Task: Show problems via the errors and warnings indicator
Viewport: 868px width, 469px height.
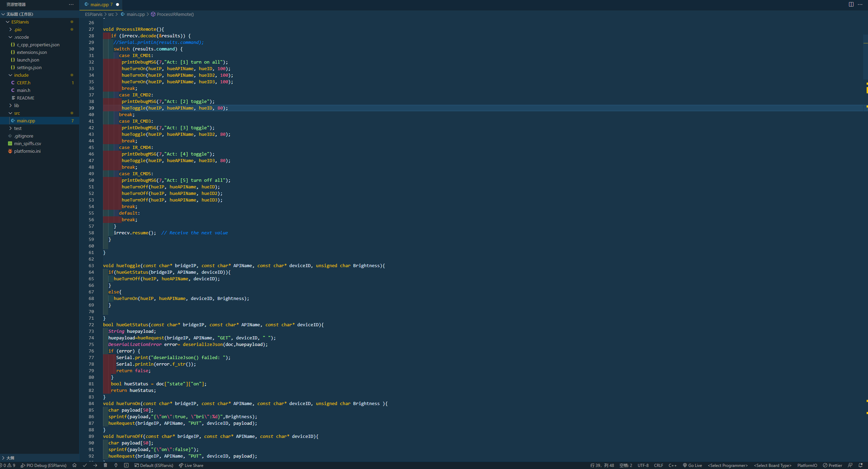Action: 8,465
